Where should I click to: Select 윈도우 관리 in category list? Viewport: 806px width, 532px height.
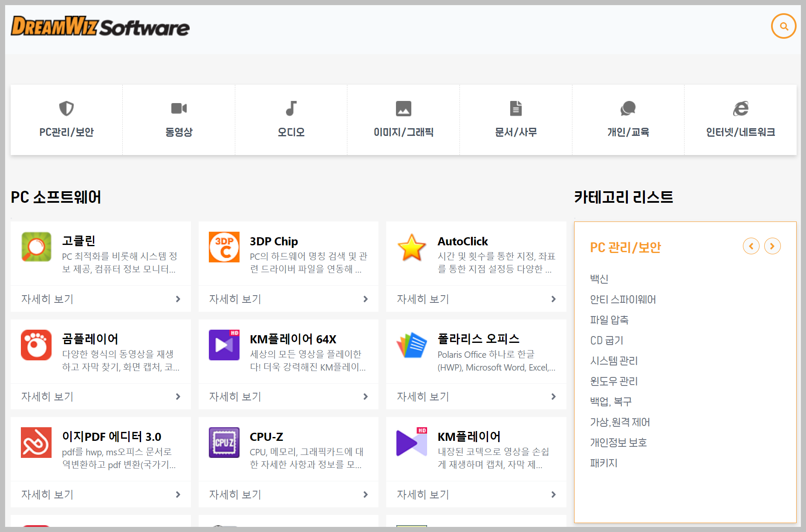pos(614,381)
